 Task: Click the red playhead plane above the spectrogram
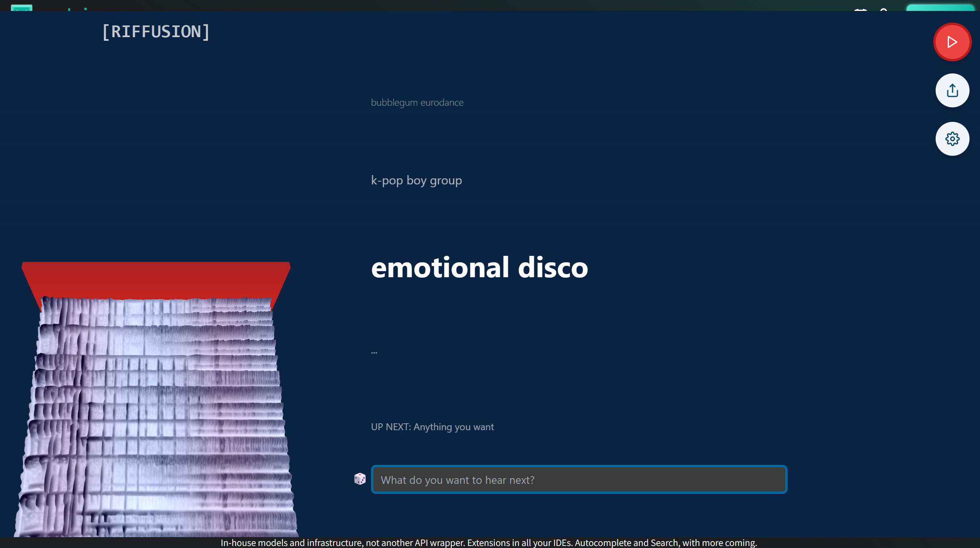[156, 279]
